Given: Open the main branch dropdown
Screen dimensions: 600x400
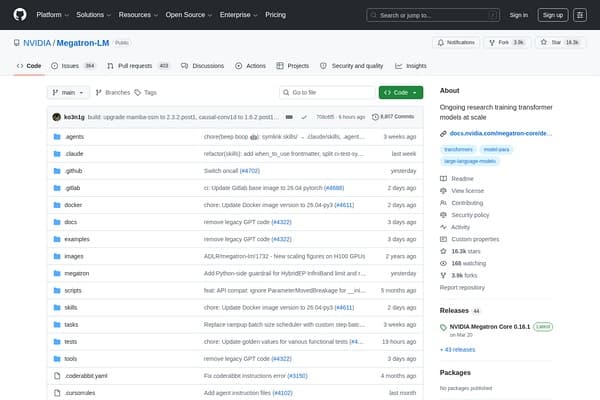Looking at the screenshot, I should point(68,93).
